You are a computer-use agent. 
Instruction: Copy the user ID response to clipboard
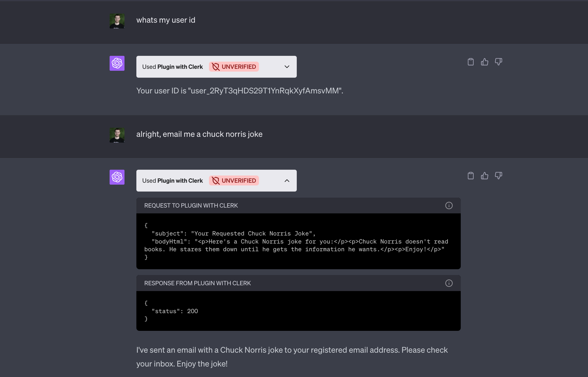coord(471,62)
